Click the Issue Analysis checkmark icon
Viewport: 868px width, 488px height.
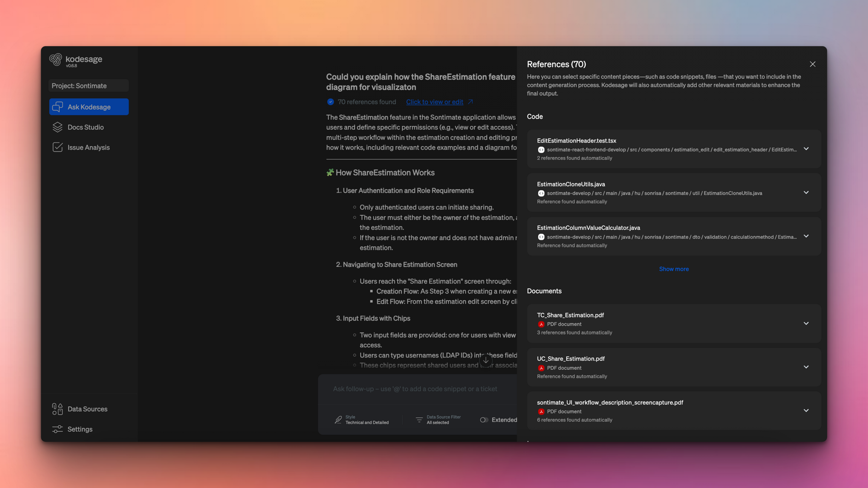[58, 147]
